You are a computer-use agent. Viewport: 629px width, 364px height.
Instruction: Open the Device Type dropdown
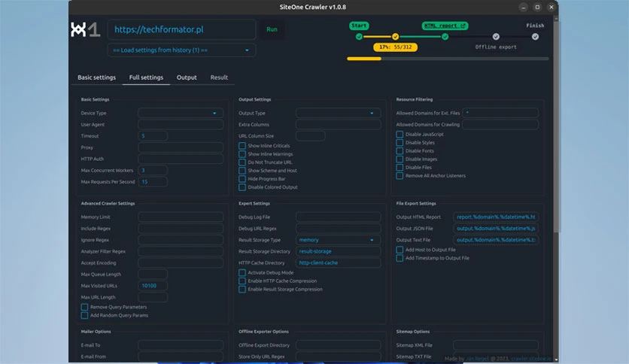[x=181, y=113]
